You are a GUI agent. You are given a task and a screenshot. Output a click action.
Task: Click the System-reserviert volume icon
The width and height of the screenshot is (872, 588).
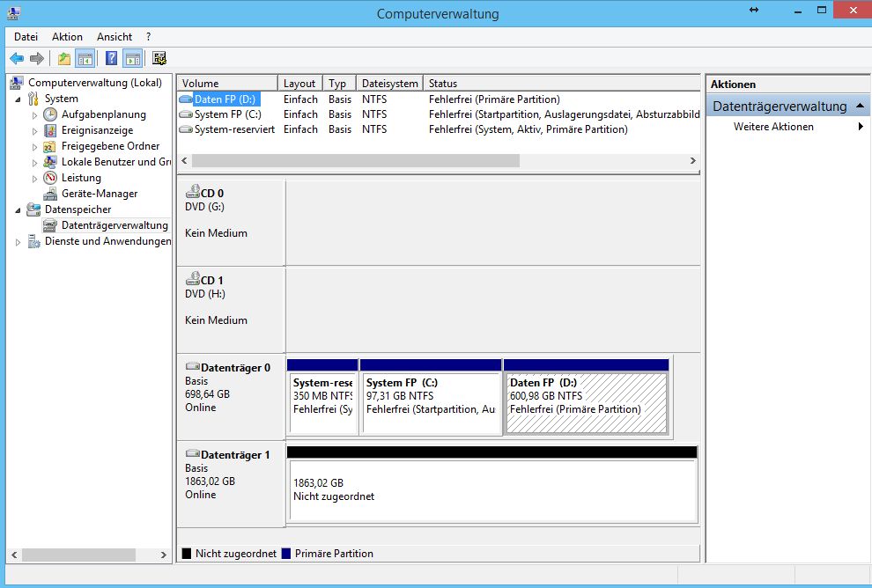coord(186,129)
